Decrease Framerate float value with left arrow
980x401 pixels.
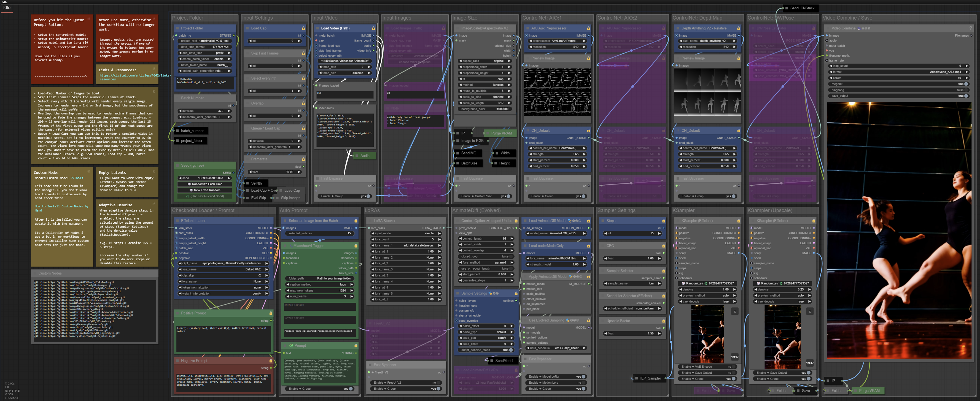250,172
